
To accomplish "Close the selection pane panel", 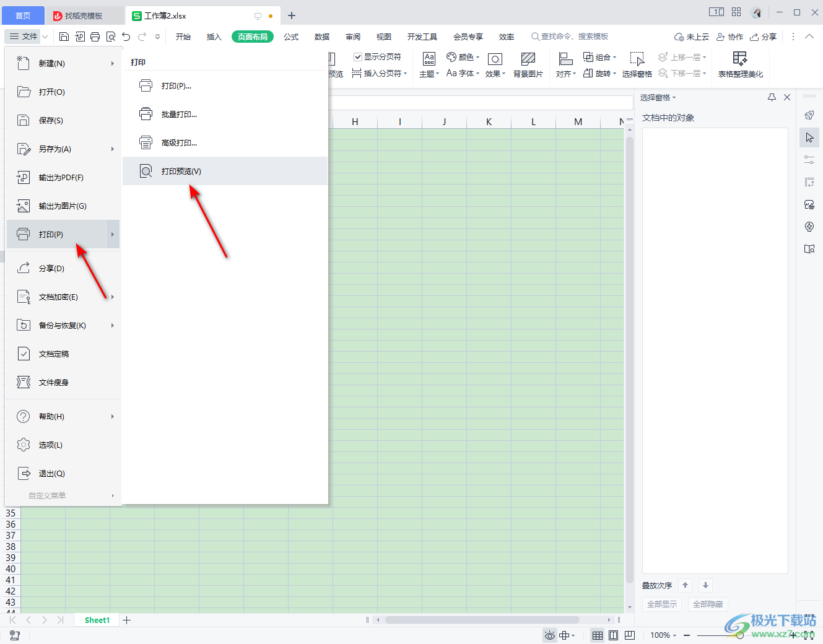I will click(787, 97).
